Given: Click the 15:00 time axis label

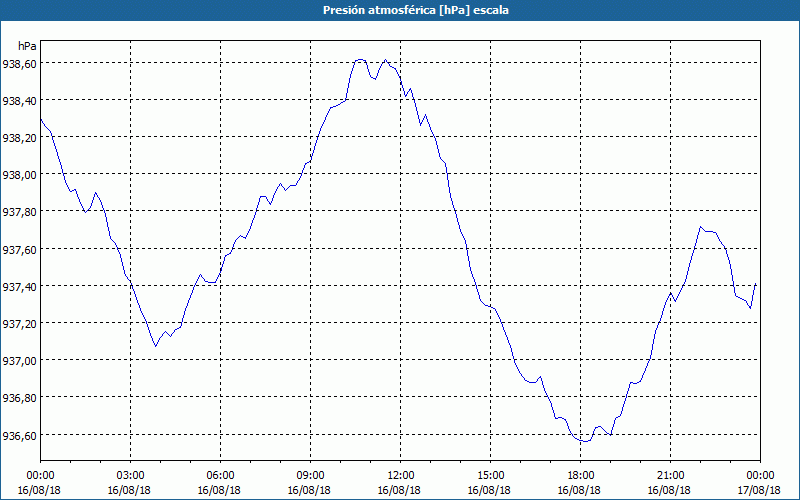Looking at the screenshot, I should point(490,476).
